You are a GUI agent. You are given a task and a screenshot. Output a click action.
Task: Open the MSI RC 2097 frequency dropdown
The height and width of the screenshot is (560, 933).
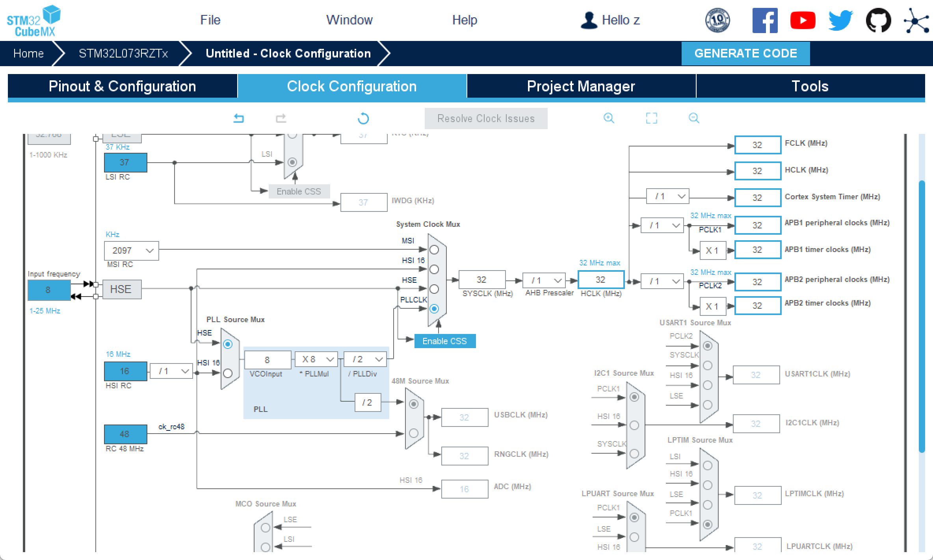(x=132, y=250)
